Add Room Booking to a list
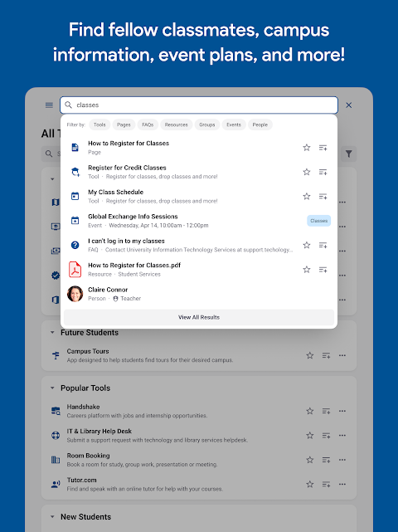 (x=326, y=460)
